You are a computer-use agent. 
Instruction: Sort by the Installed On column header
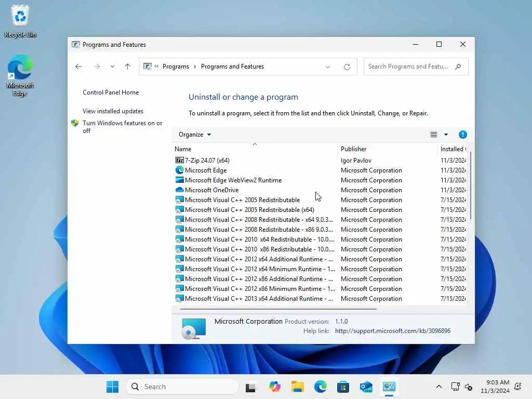[x=453, y=149]
